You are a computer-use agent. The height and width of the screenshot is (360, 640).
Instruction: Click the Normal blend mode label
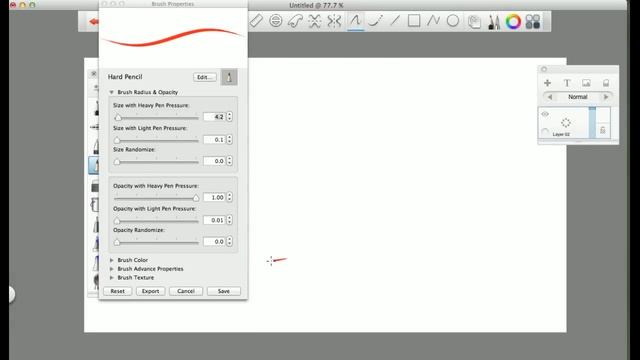(x=578, y=97)
